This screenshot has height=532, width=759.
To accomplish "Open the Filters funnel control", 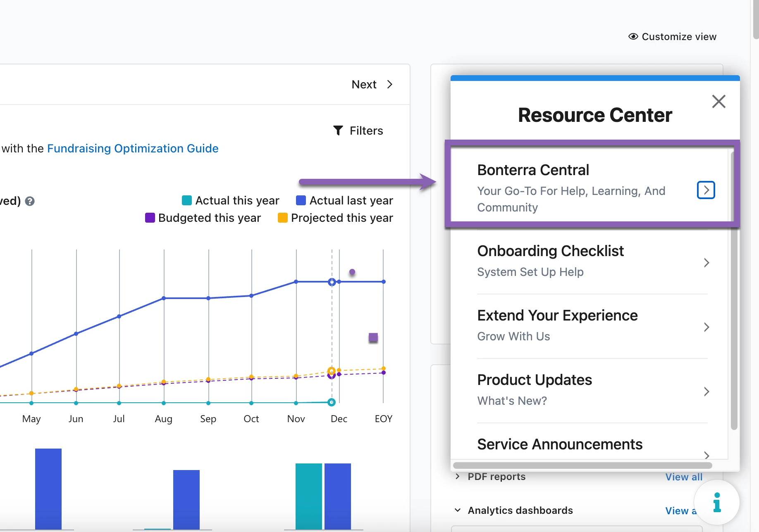I will 358,131.
